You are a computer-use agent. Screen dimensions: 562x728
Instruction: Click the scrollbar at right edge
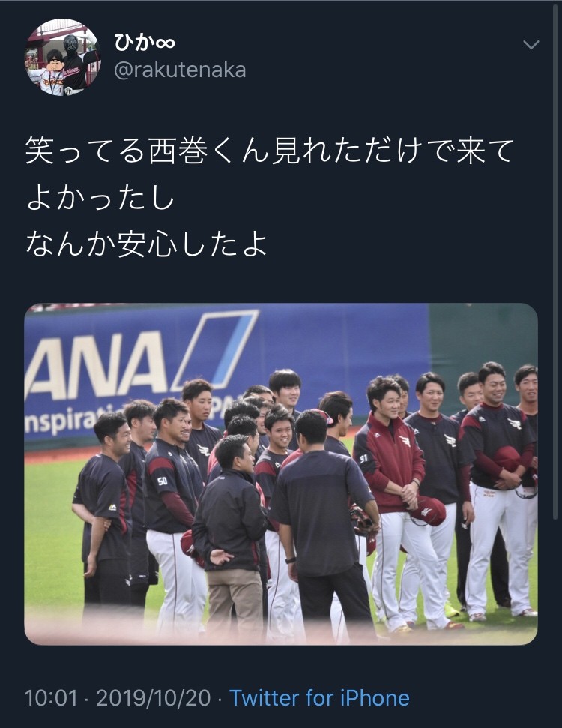[x=555, y=260]
